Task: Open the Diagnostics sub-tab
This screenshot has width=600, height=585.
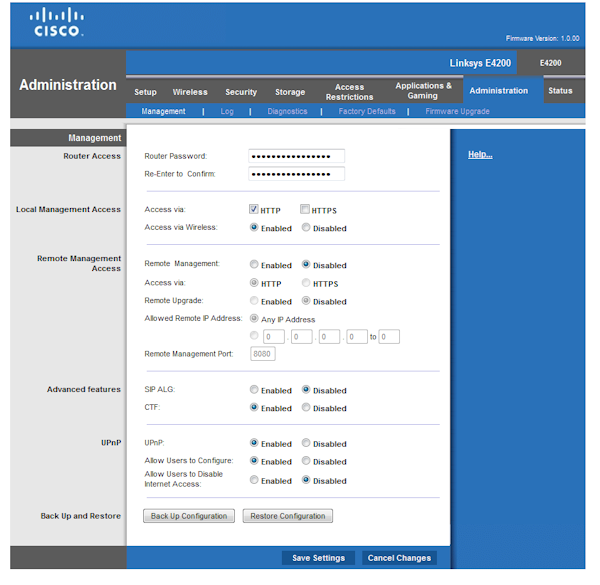Action: coord(287,111)
